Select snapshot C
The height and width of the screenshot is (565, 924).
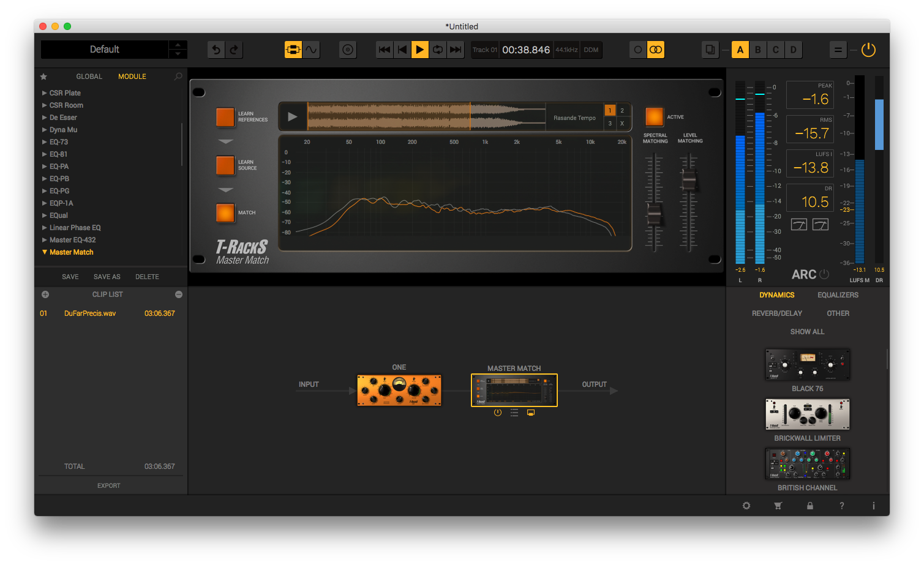tap(776, 50)
